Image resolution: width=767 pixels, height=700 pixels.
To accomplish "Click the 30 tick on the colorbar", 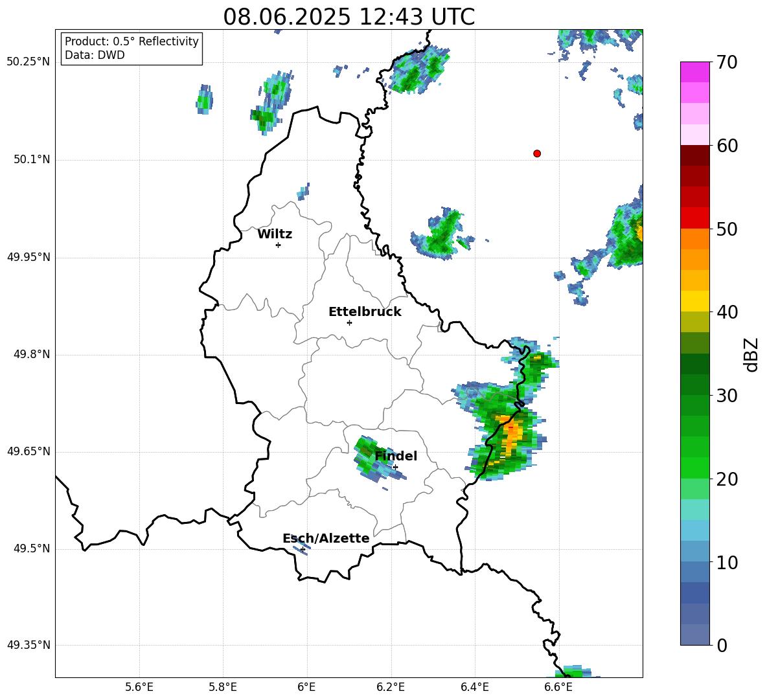I will pyautogui.click(x=727, y=396).
